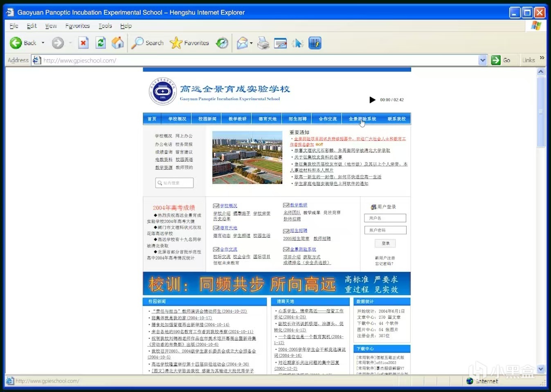Click the vertical scrollbar down arrow

point(541,369)
